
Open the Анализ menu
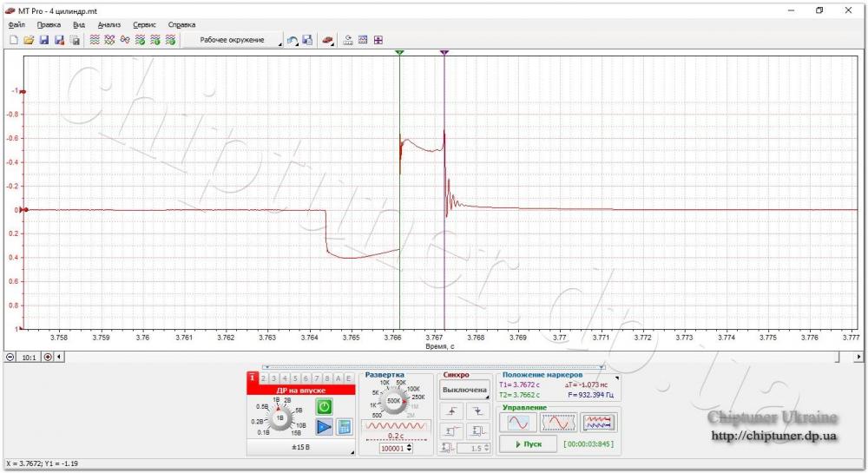tap(109, 25)
